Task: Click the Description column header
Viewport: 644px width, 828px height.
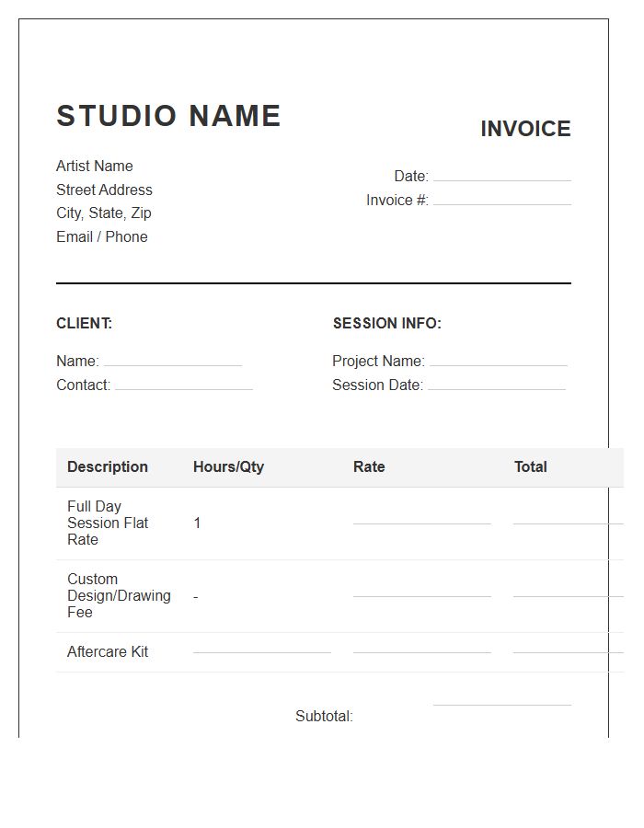Action: click(x=107, y=466)
